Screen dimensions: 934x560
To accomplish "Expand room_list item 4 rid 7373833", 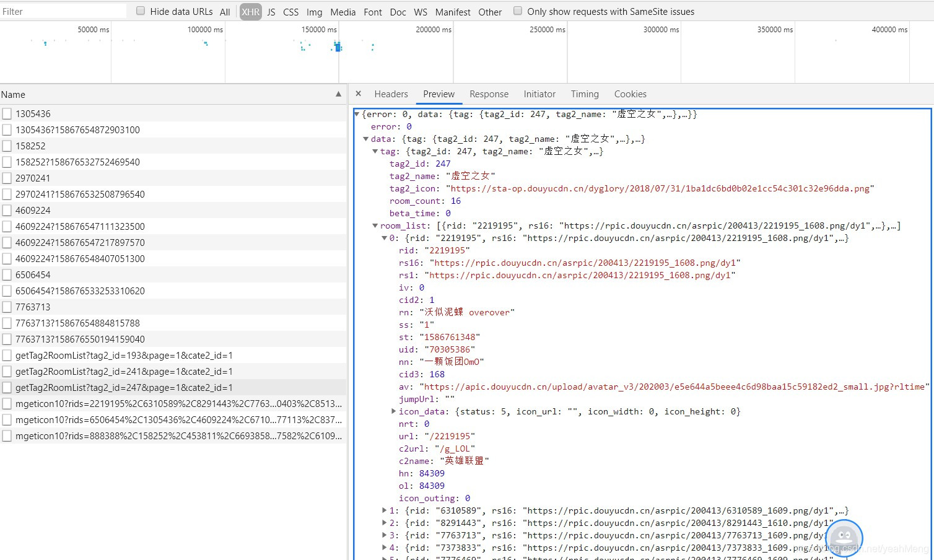I will coord(384,548).
